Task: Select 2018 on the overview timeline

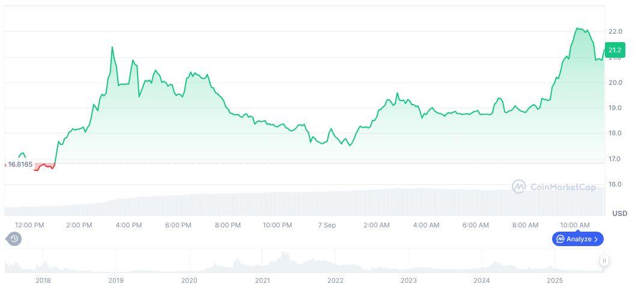Action: tap(43, 280)
